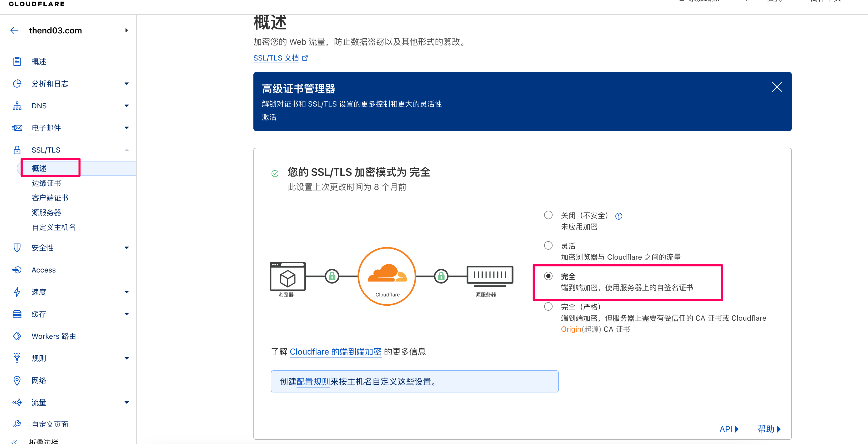
Task: Click the Access arrow-circle icon
Action: coord(17,270)
